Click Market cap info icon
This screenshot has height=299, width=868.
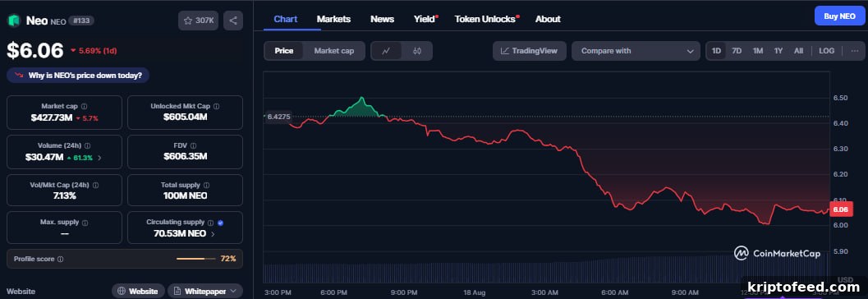(x=84, y=106)
